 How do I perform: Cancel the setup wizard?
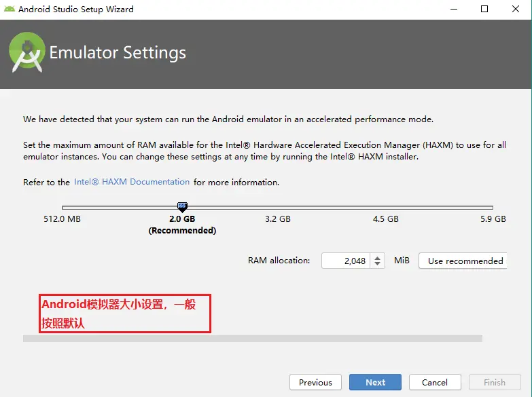tap(435, 382)
